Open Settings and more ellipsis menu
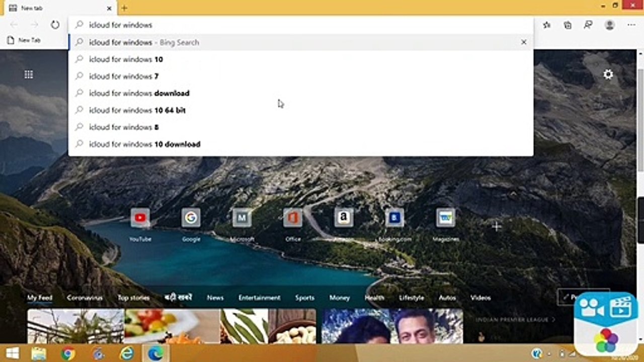Screen dimensions: 644x362 pos(631,25)
